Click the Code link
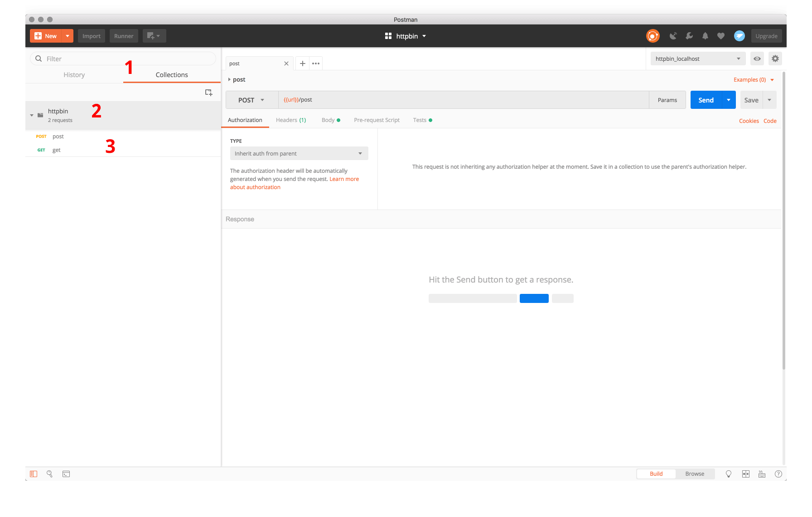Screen dimensions: 812x517 coord(770,121)
